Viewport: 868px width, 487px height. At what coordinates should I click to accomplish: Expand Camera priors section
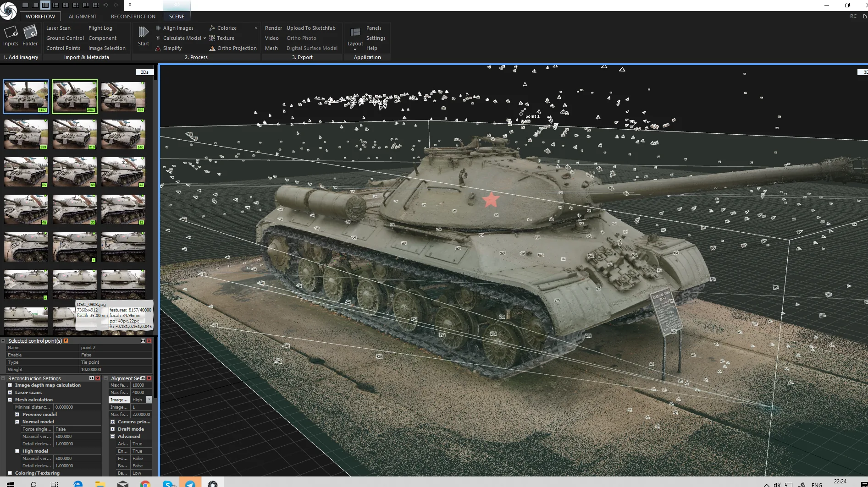[x=112, y=422]
